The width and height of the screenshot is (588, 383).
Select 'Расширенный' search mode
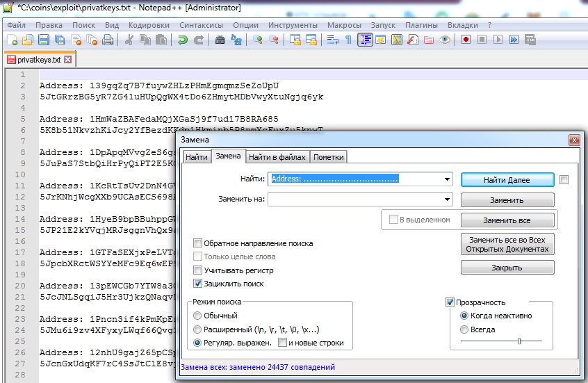pos(197,329)
